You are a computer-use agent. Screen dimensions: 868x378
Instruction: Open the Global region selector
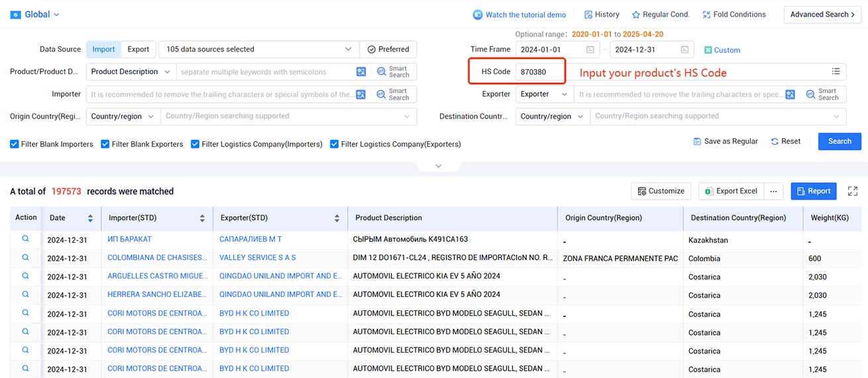click(35, 15)
